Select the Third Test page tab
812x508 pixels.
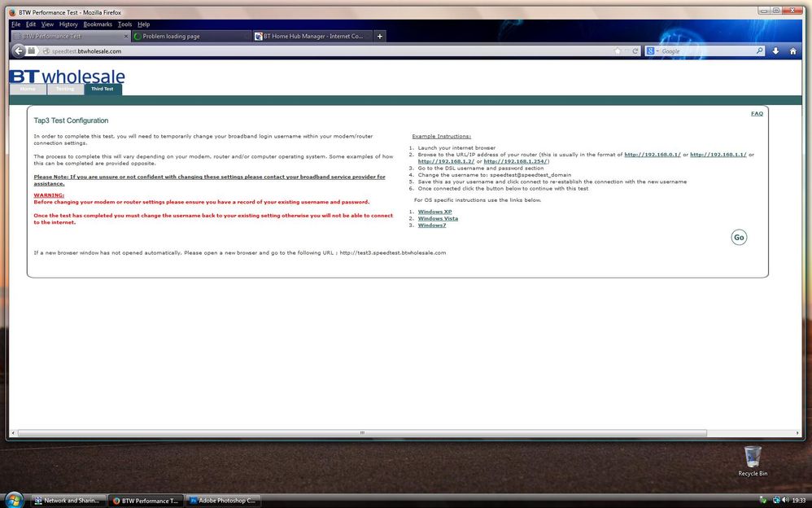pyautogui.click(x=103, y=90)
